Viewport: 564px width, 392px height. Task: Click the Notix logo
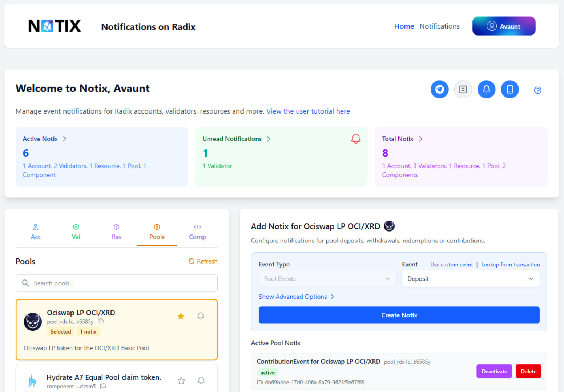coord(55,26)
